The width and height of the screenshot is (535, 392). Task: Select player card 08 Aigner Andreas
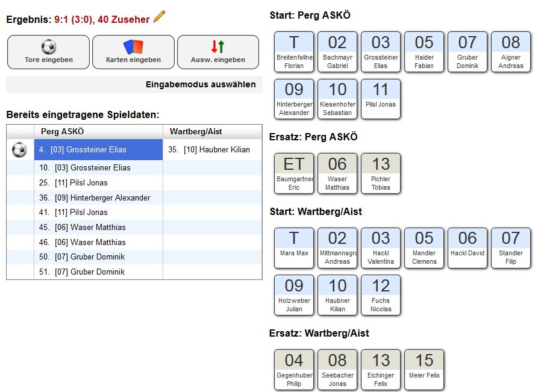tap(511, 52)
